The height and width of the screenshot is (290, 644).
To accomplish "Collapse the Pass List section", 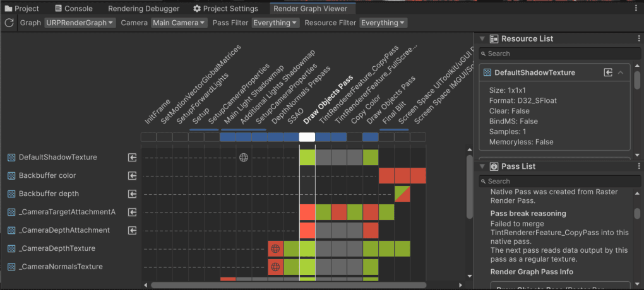I will coord(482,166).
